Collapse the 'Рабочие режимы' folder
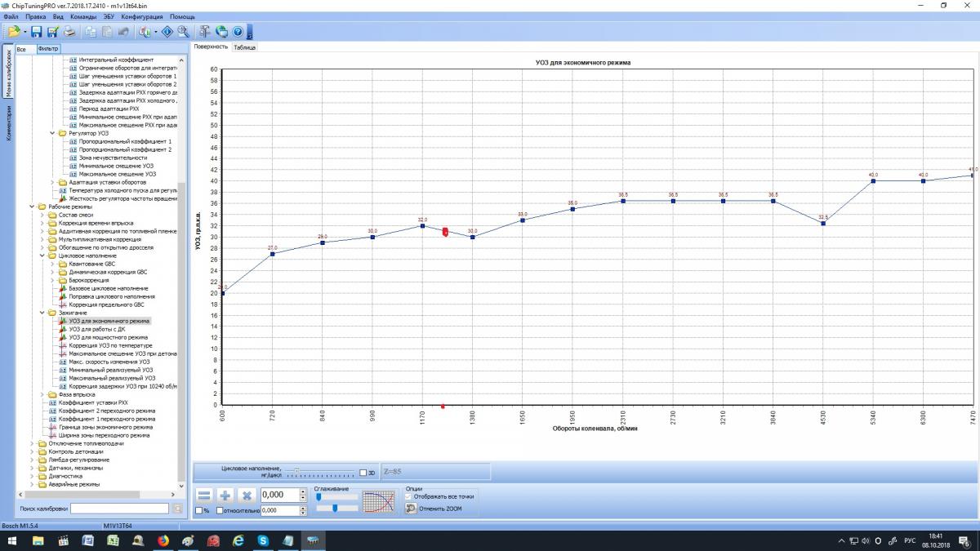The height and width of the screenshot is (551, 980). (x=32, y=207)
